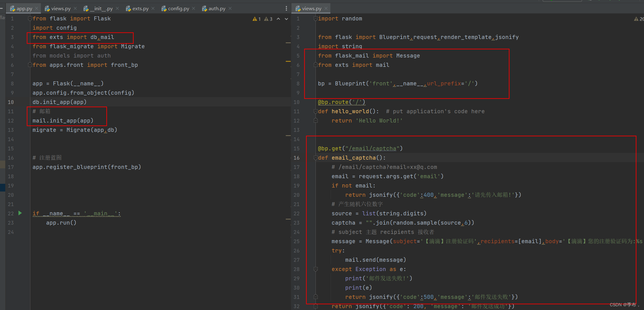Click line number 10 in app.py gutter
The width and height of the screenshot is (644, 310).
point(11,102)
